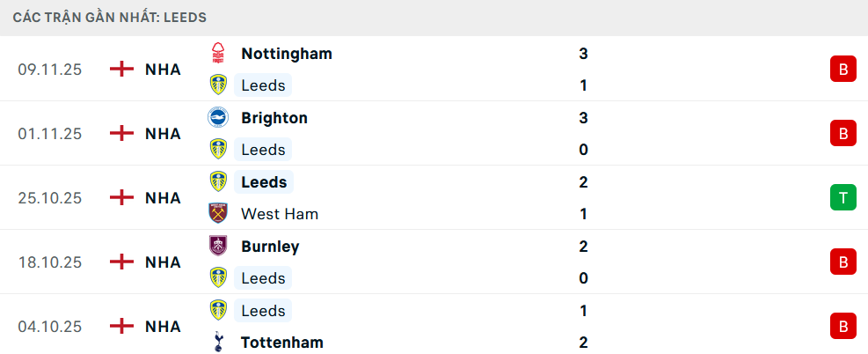Click the West Ham club crest
Screen dimensions: 868x354
(x=218, y=214)
